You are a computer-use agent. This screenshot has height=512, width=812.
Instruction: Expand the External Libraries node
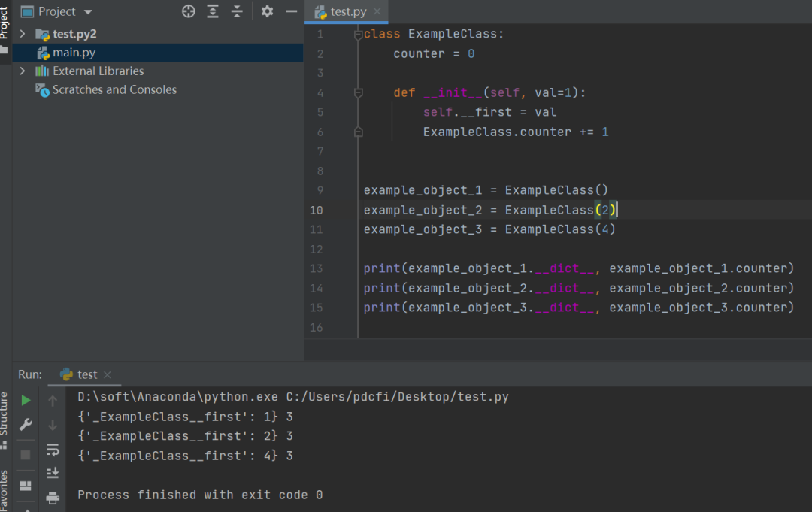(x=22, y=71)
